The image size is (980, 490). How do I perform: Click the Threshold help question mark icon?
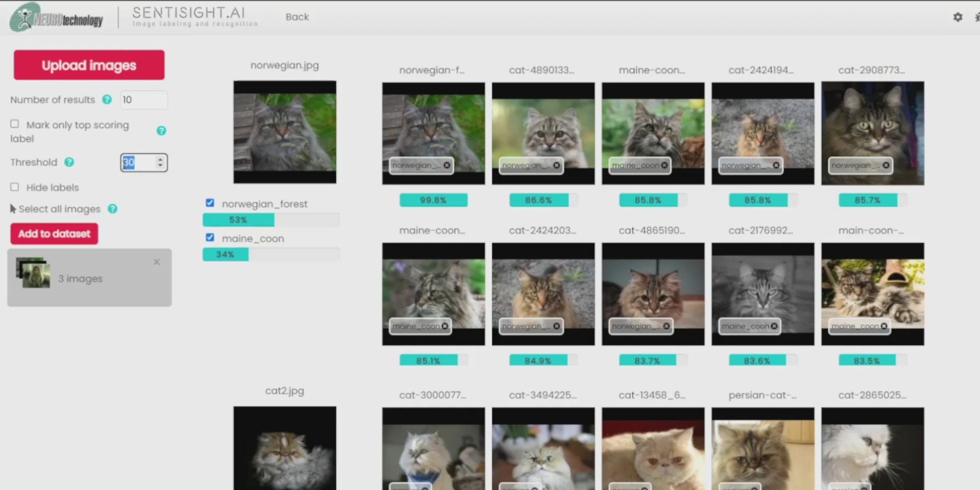pos(69,162)
